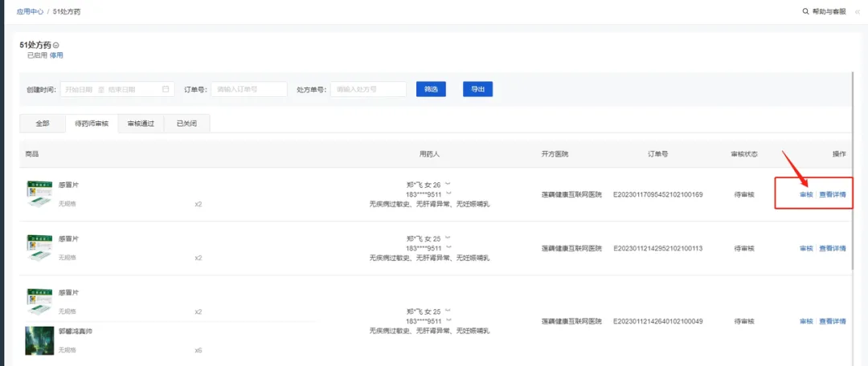Screen dimensions: 868x366
Task: Toggle eye icon beside phone in order ...100113 row
Action: [x=448, y=248]
